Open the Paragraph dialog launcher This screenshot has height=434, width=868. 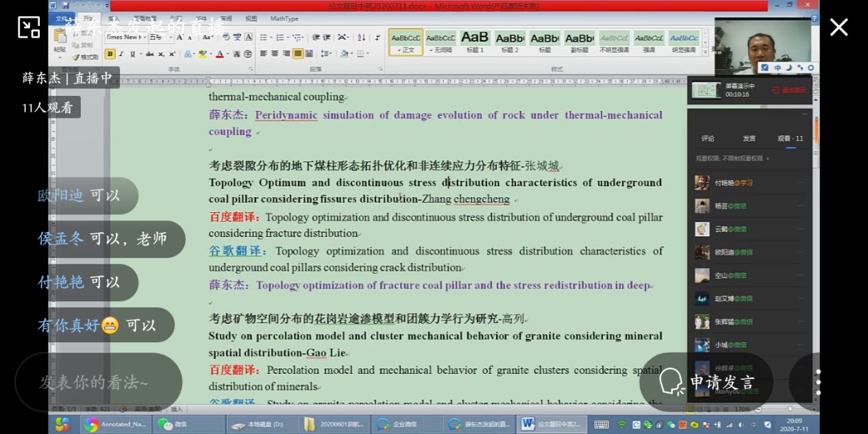click(380, 68)
